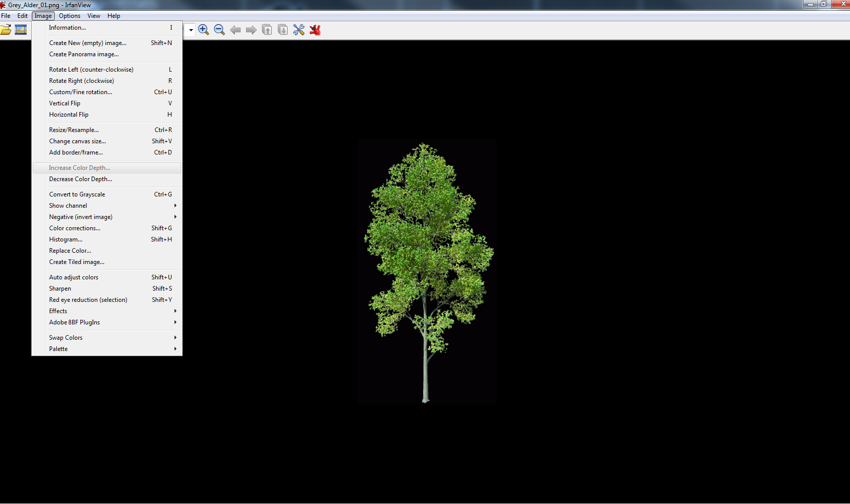The height and width of the screenshot is (504, 850).
Task: Open the Help menu
Action: pos(114,16)
